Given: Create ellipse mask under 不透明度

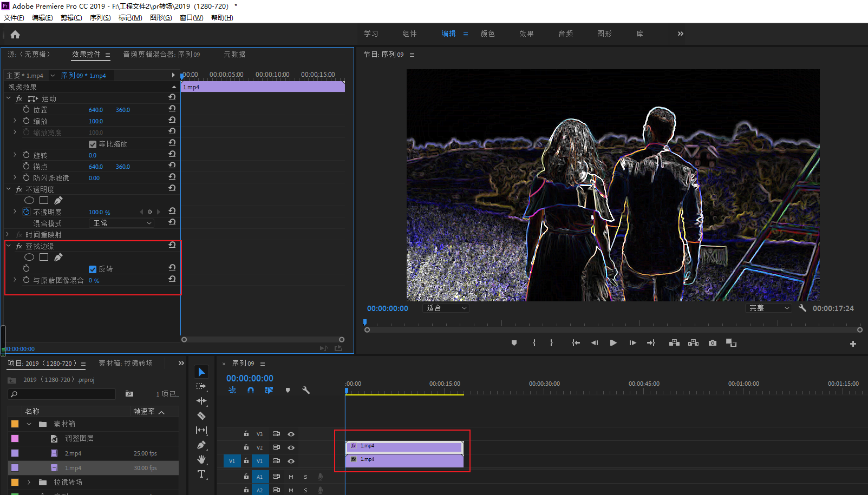Looking at the screenshot, I should tap(29, 201).
